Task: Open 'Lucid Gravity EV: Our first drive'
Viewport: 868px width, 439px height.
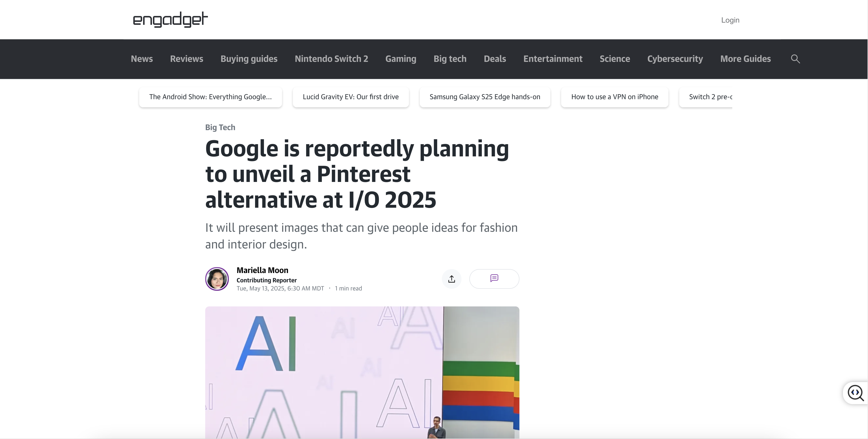Action: 351,97
